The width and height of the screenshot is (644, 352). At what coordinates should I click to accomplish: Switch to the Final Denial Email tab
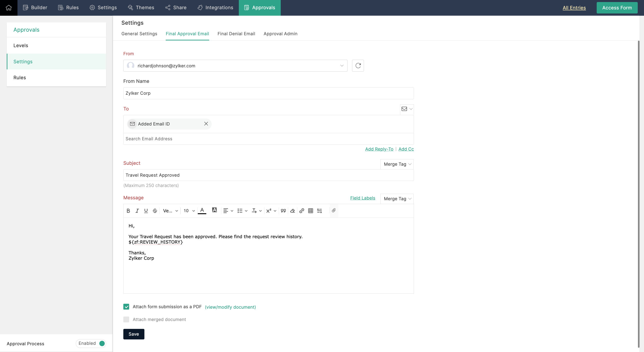click(x=236, y=34)
